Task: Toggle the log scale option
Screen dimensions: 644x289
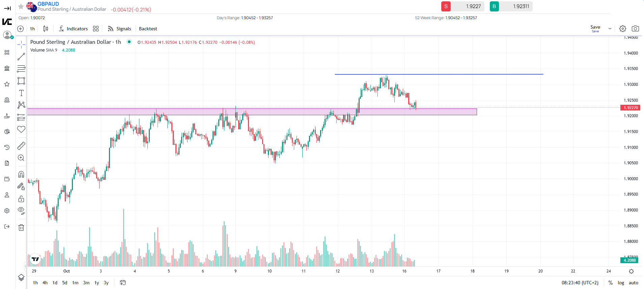Action: [621, 283]
